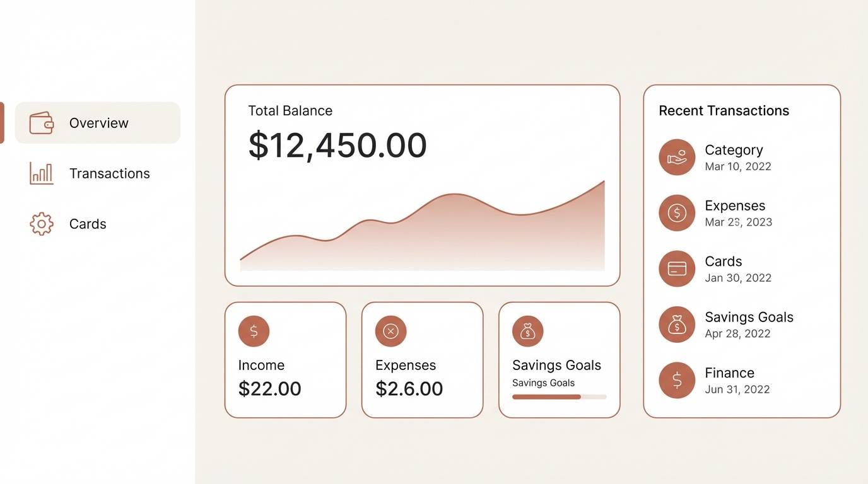Screen dimensions: 868x484
Task: Select the hand-with-coin icon beside Category
Action: coord(676,157)
